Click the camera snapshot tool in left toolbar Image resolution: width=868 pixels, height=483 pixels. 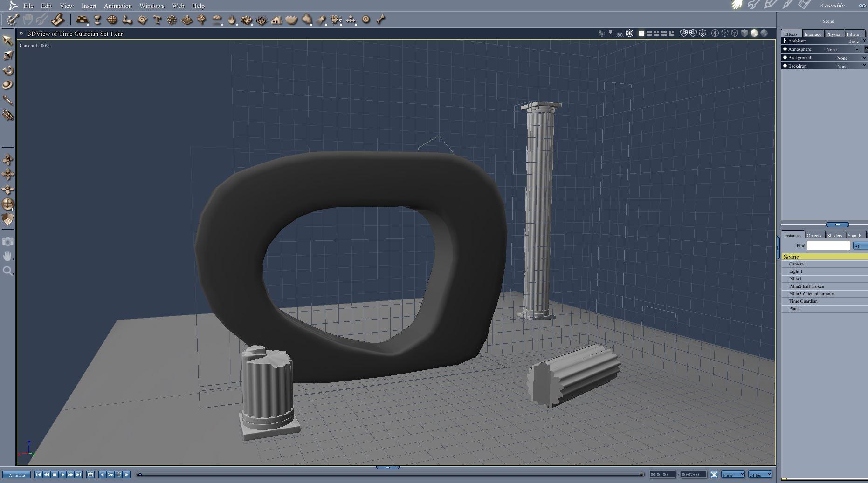click(7, 241)
